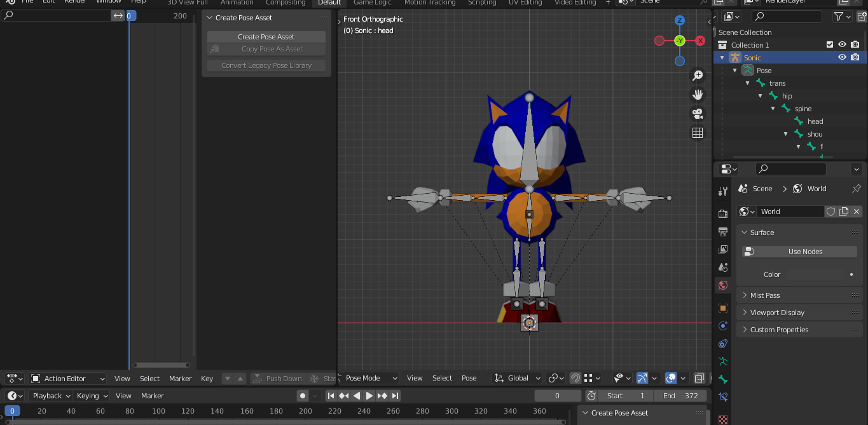The image size is (868, 425).
Task: Toggle fake user shield for World datablock
Action: pos(830,212)
